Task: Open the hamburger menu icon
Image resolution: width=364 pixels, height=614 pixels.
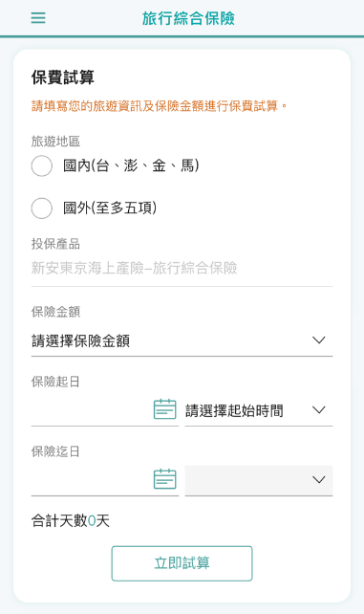Action: click(38, 18)
